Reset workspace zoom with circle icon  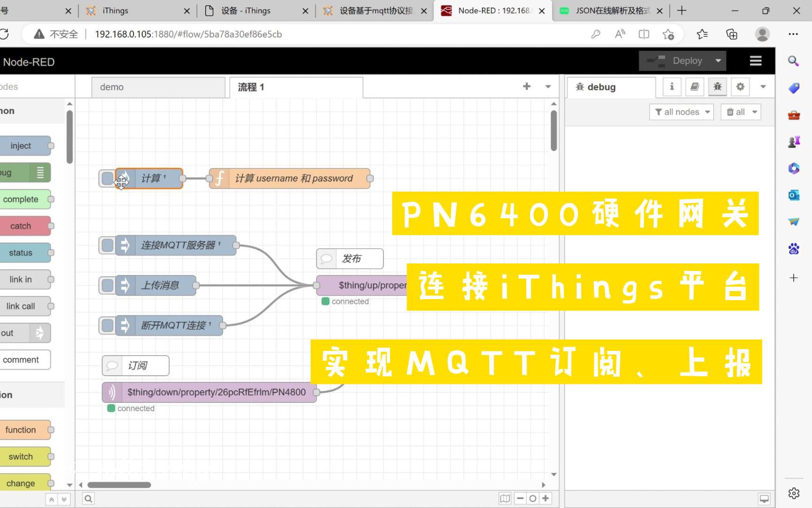click(x=533, y=499)
